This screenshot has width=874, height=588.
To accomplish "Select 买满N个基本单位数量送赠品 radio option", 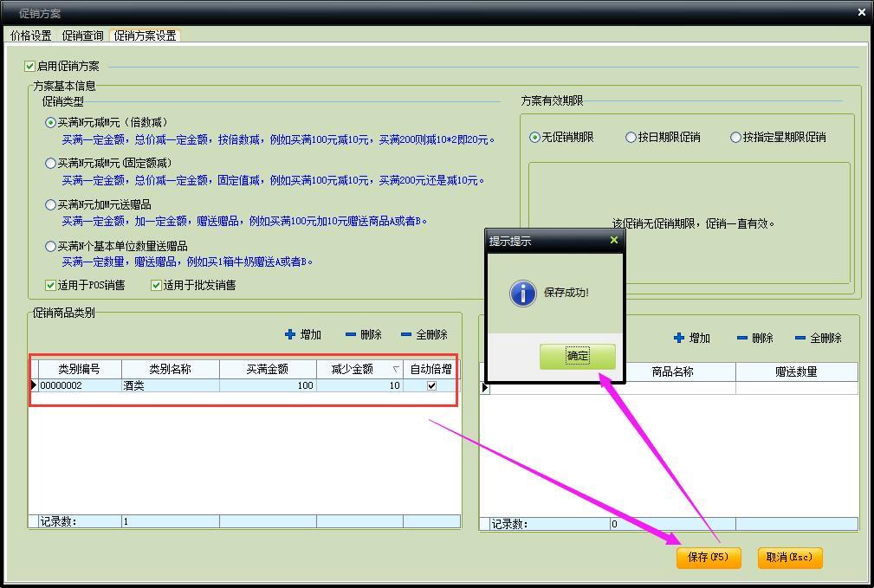I will click(x=50, y=246).
